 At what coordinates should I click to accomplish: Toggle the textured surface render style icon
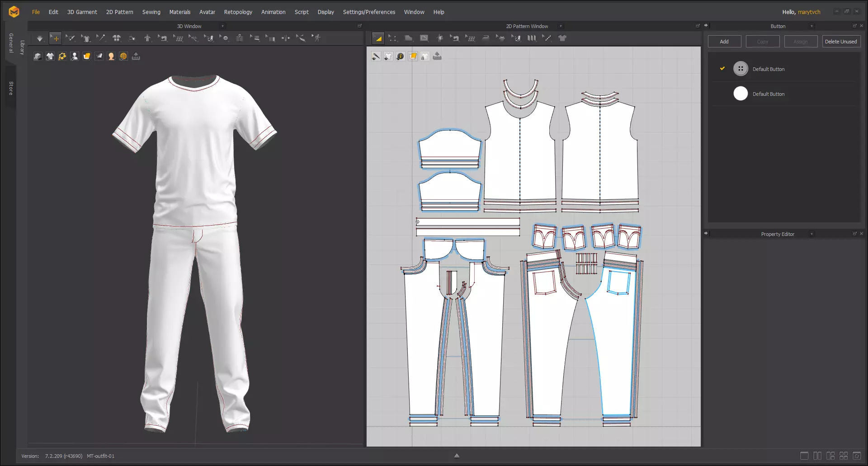point(87,56)
